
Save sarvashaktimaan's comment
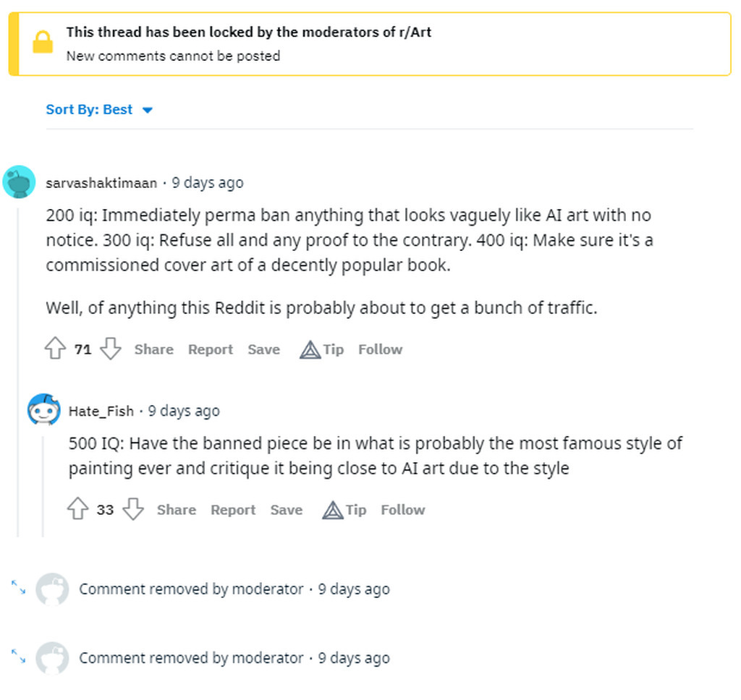(x=263, y=349)
